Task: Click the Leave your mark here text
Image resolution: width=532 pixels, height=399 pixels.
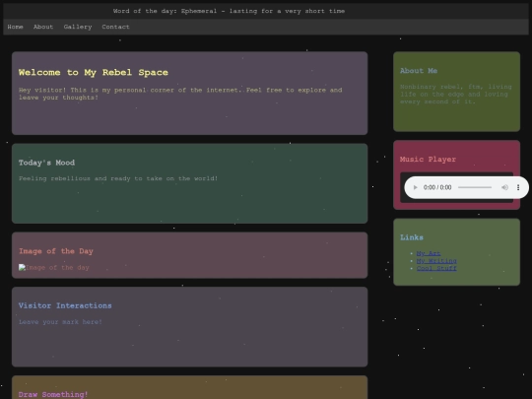Action: 60,322
